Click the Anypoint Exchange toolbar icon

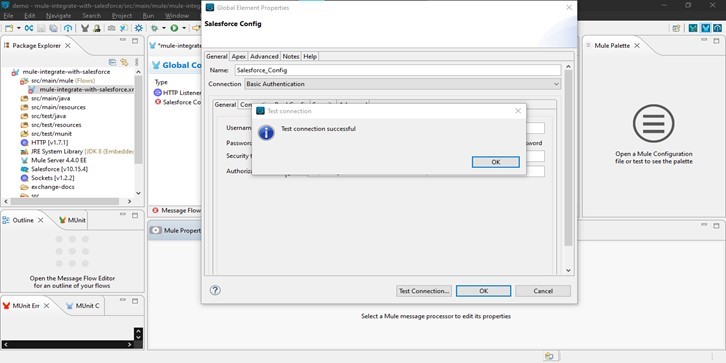68,28
